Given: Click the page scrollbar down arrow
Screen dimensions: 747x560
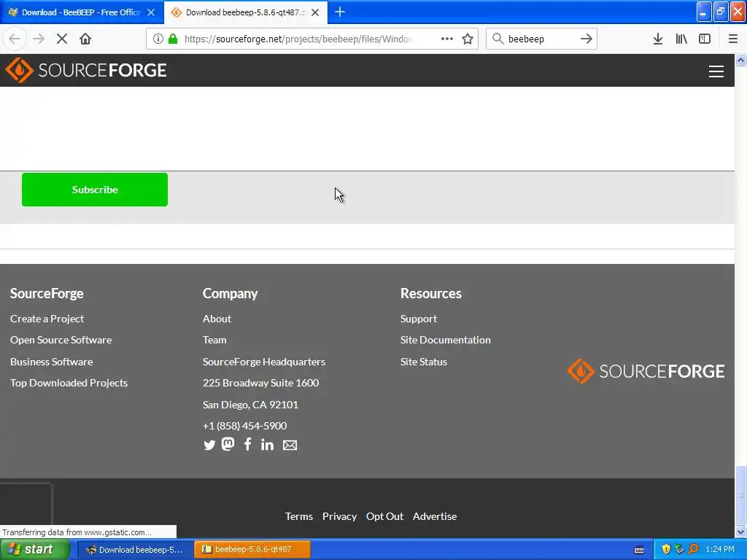Looking at the screenshot, I should pyautogui.click(x=741, y=532).
